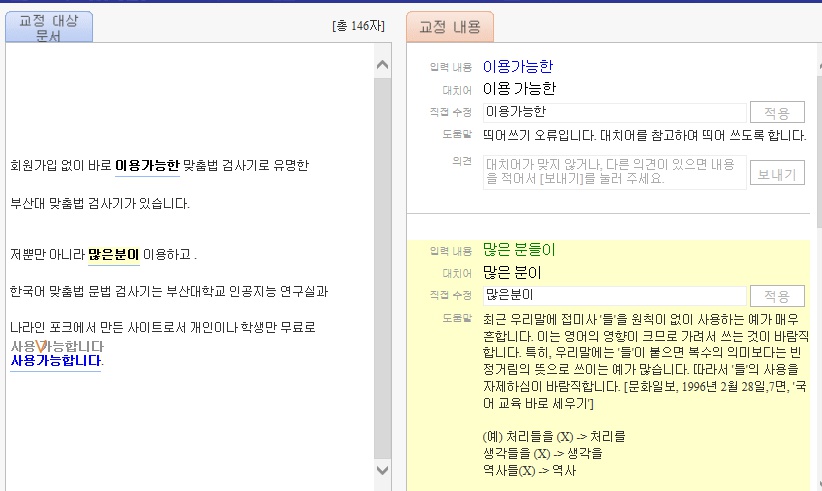The image size is (822, 491).
Task: Click the grayed 사용가능합니다 text with V mark
Action: point(57,346)
